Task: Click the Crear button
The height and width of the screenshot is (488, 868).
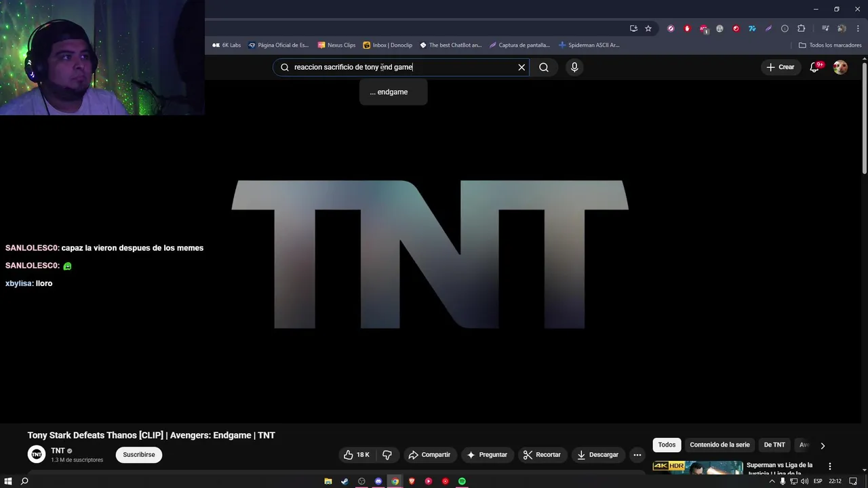Action: point(780,67)
